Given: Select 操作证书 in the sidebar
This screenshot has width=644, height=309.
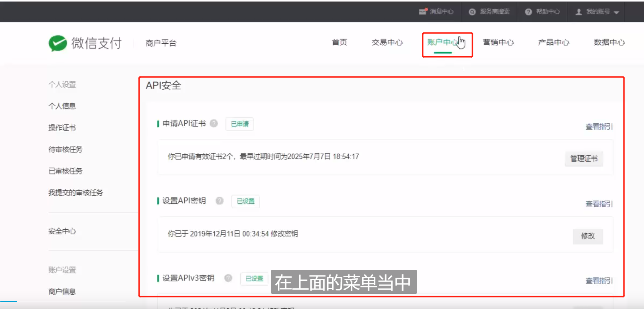Looking at the screenshot, I should click(x=62, y=128).
